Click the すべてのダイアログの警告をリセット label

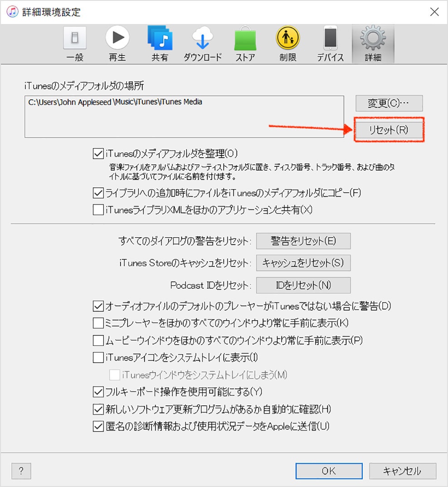[x=185, y=241]
